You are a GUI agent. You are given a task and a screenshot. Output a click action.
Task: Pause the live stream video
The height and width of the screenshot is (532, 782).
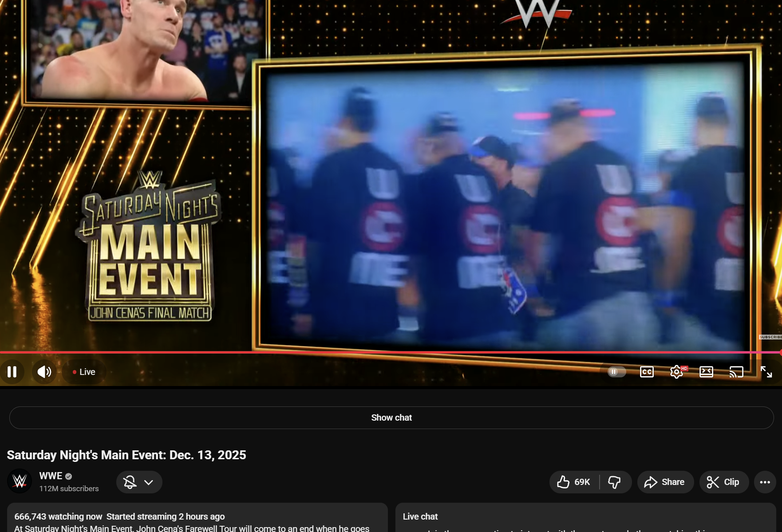12,372
